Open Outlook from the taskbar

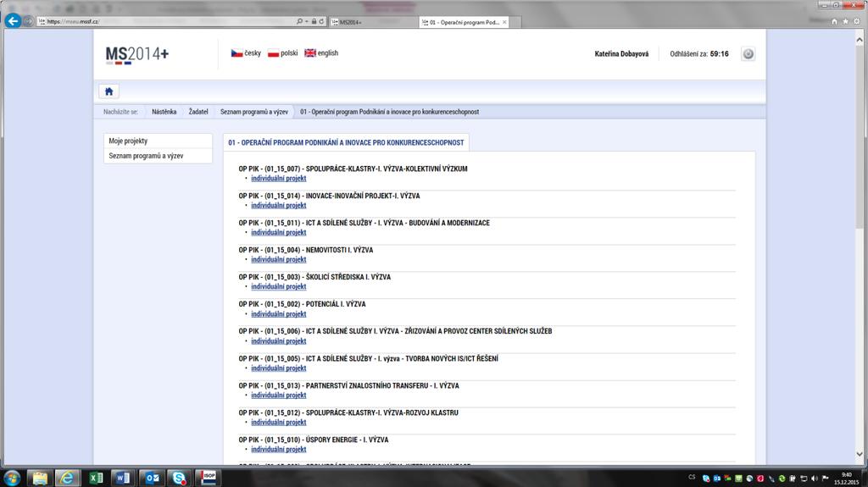151,478
